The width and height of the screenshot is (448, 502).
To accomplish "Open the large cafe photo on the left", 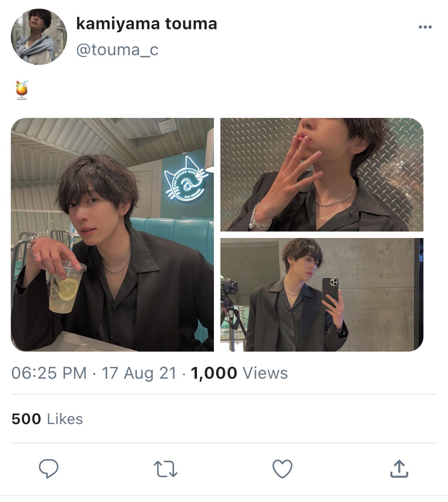I will tap(112, 234).
